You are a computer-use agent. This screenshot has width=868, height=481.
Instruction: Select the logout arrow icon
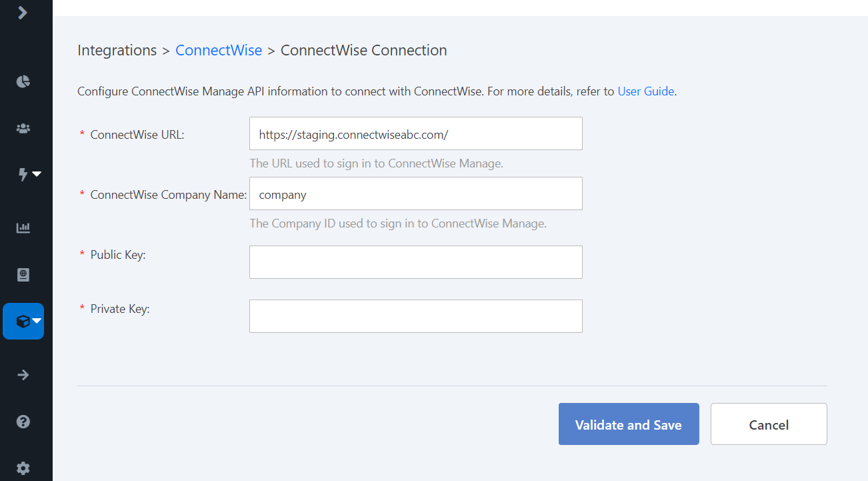23,374
